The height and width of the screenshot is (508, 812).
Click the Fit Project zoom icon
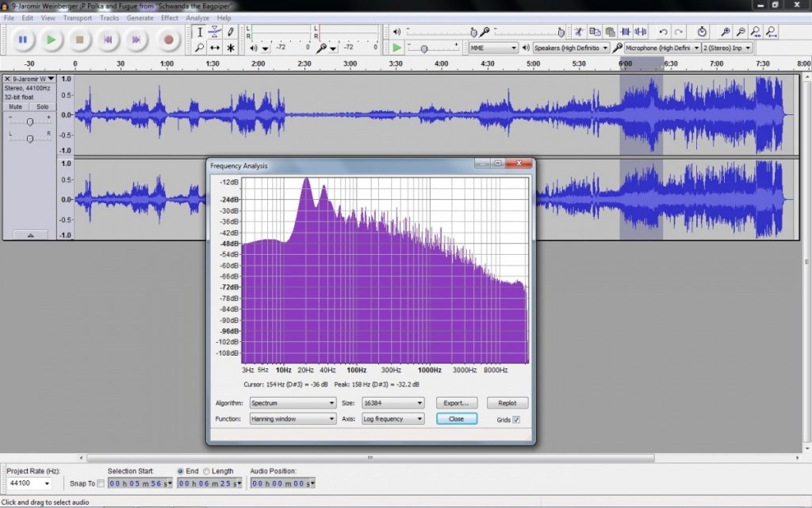coord(771,32)
